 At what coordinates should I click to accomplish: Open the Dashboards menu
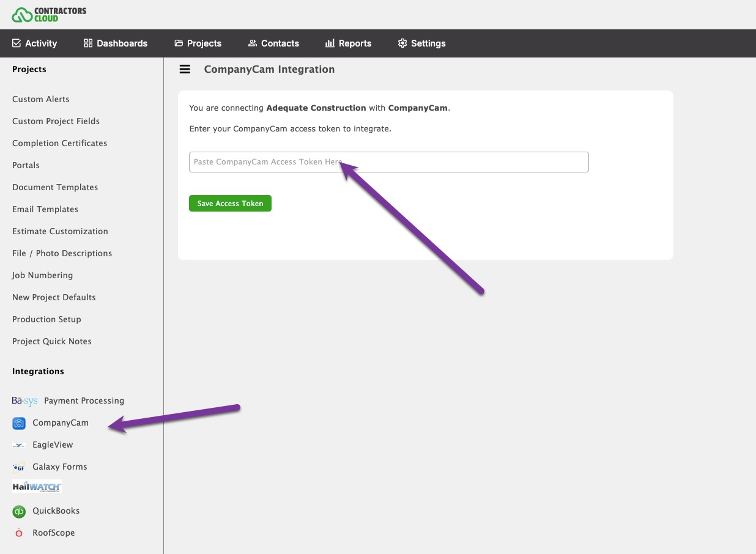tap(116, 43)
